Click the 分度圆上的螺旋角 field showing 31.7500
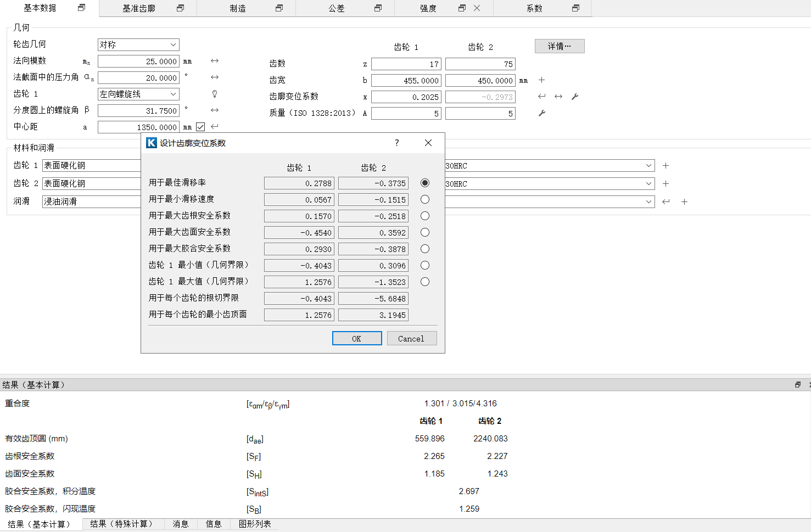811x532 pixels. pos(138,110)
